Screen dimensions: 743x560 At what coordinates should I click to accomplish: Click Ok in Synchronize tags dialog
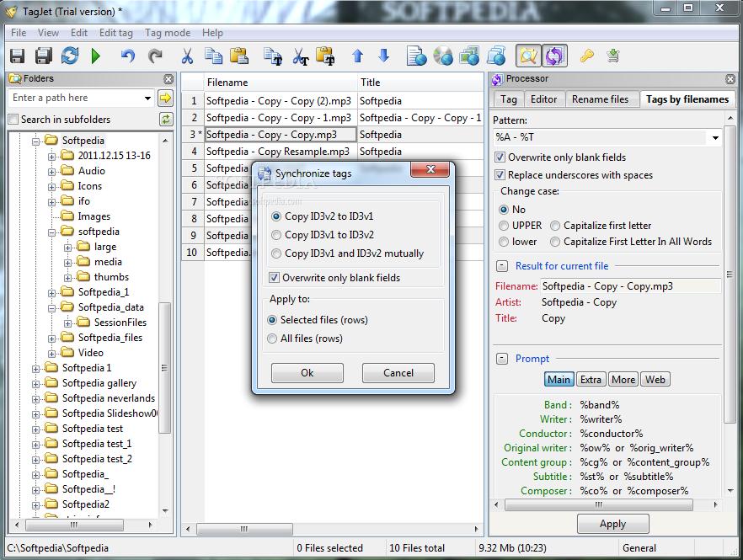click(307, 373)
